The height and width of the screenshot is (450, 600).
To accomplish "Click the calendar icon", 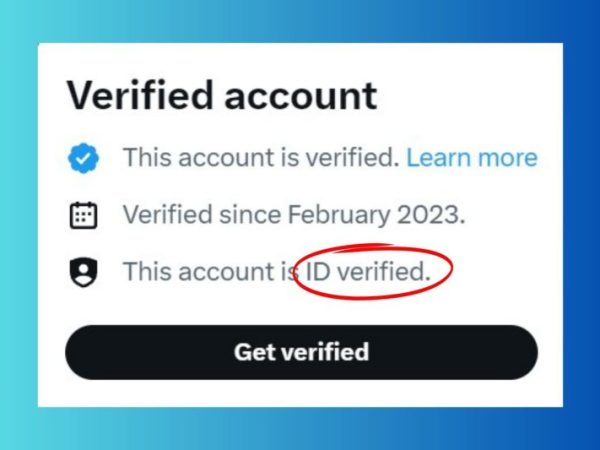I will coord(83,215).
